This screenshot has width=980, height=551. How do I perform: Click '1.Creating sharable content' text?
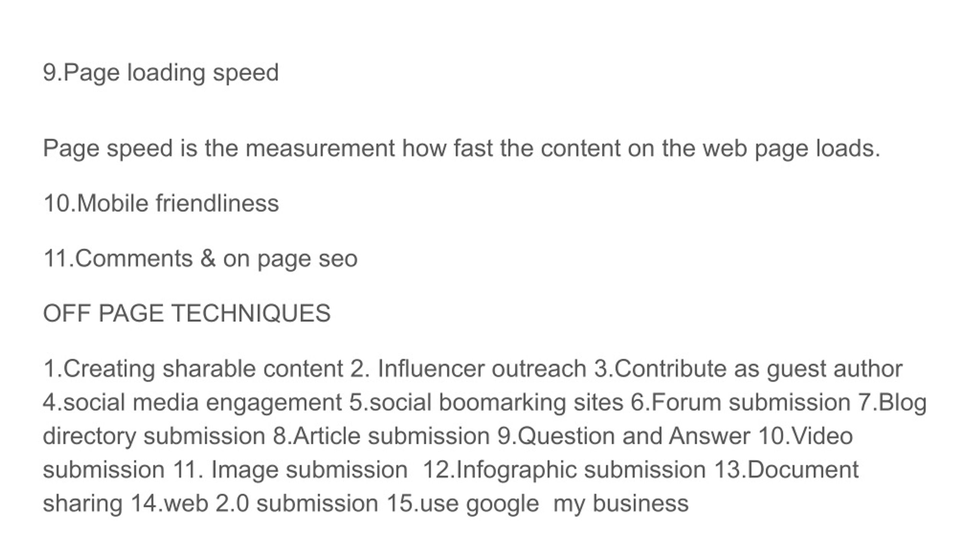tap(193, 369)
